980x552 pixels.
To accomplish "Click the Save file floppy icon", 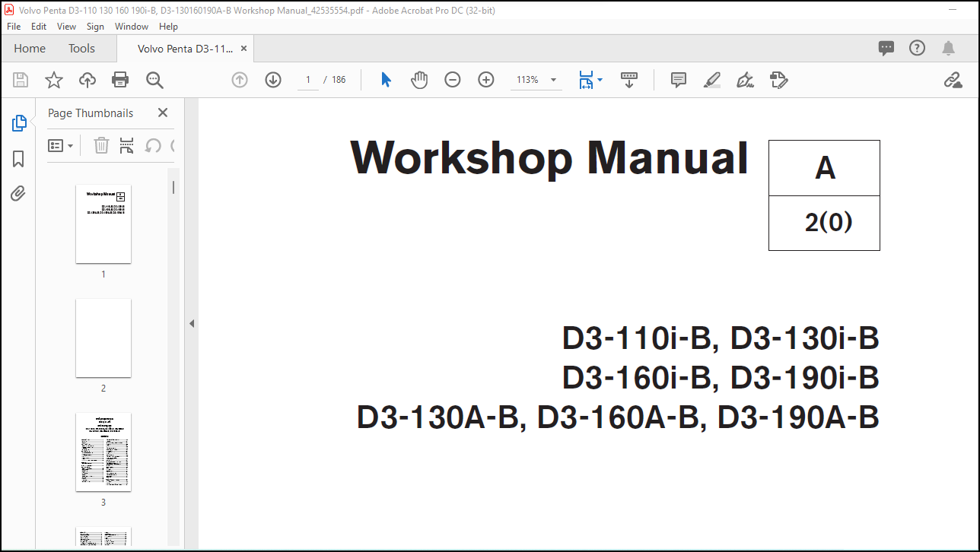I will 21,80.
